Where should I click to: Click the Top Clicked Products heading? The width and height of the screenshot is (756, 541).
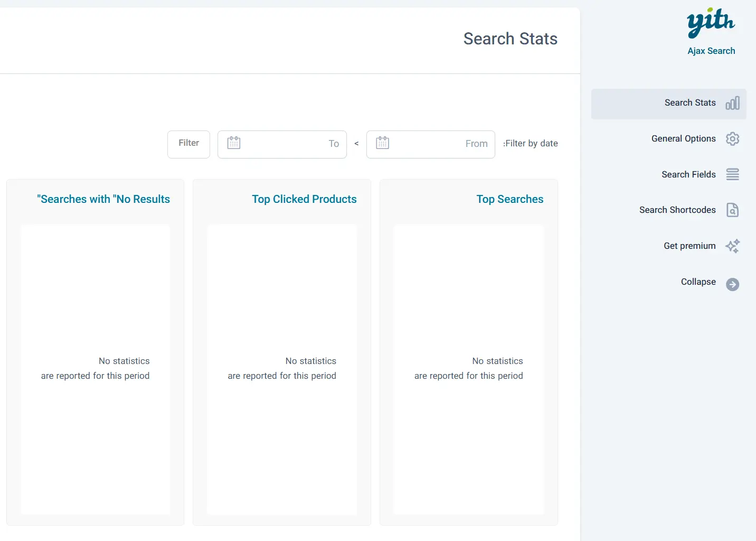(x=304, y=199)
